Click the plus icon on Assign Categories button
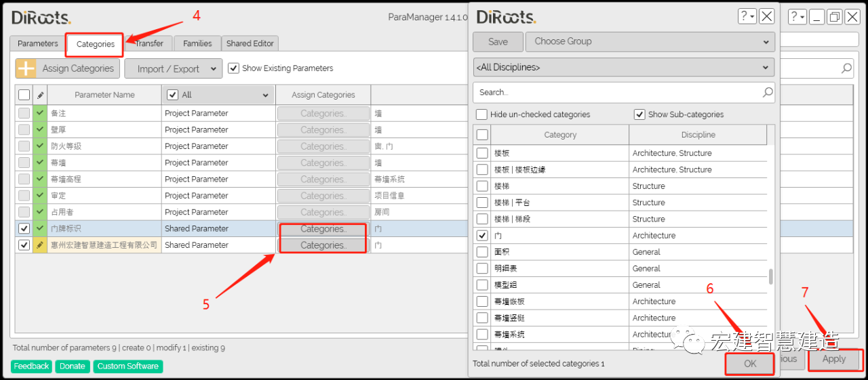 (x=26, y=68)
